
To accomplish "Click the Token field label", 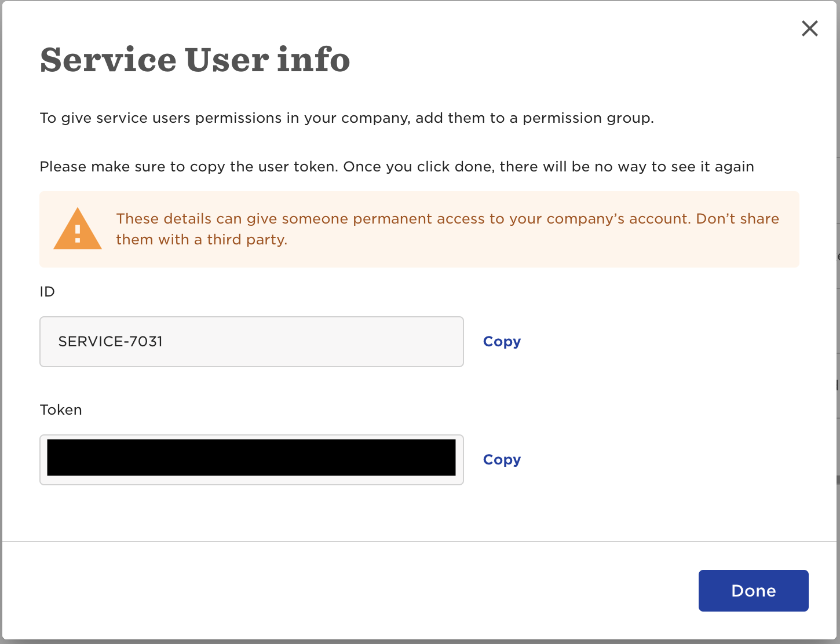I will pyautogui.click(x=61, y=409).
